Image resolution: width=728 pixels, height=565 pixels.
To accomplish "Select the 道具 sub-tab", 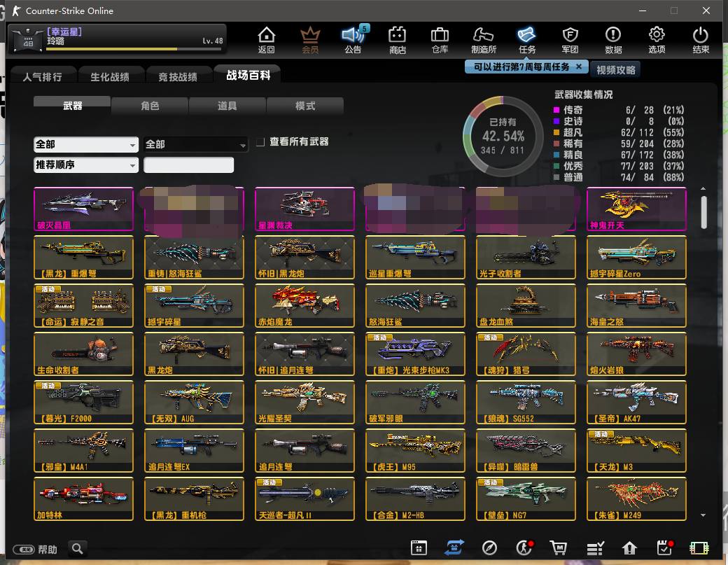I will pyautogui.click(x=227, y=106).
